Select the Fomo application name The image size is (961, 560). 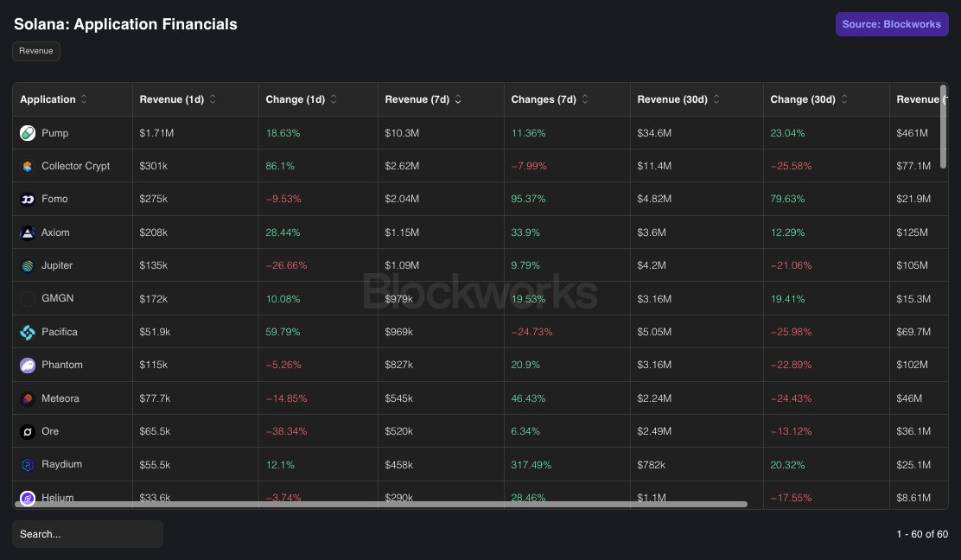coord(54,199)
